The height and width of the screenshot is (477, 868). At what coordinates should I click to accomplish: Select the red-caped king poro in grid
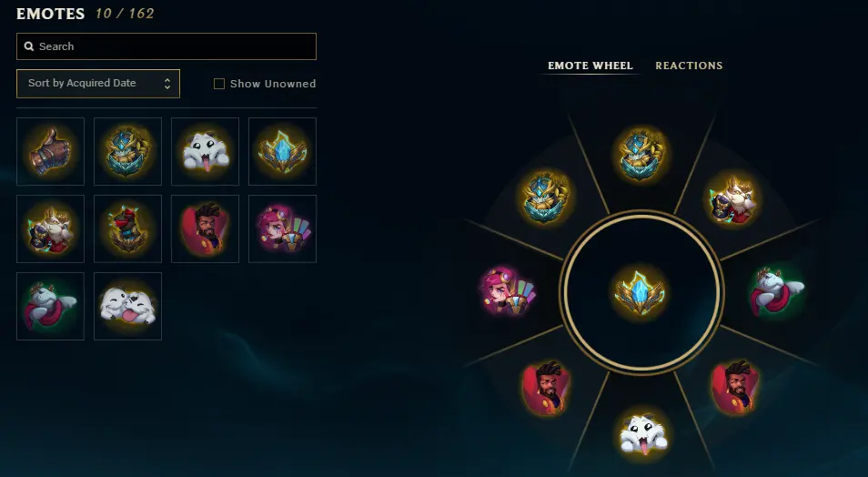coord(50,306)
